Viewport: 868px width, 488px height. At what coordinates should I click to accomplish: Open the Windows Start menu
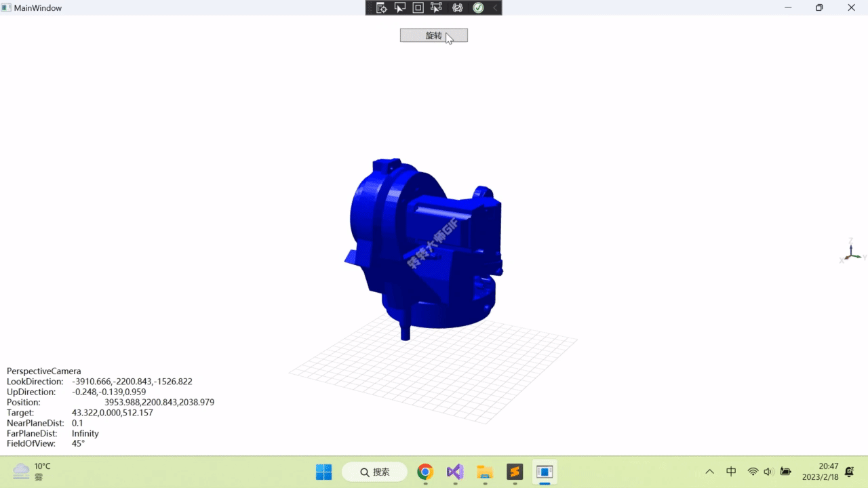pyautogui.click(x=323, y=472)
